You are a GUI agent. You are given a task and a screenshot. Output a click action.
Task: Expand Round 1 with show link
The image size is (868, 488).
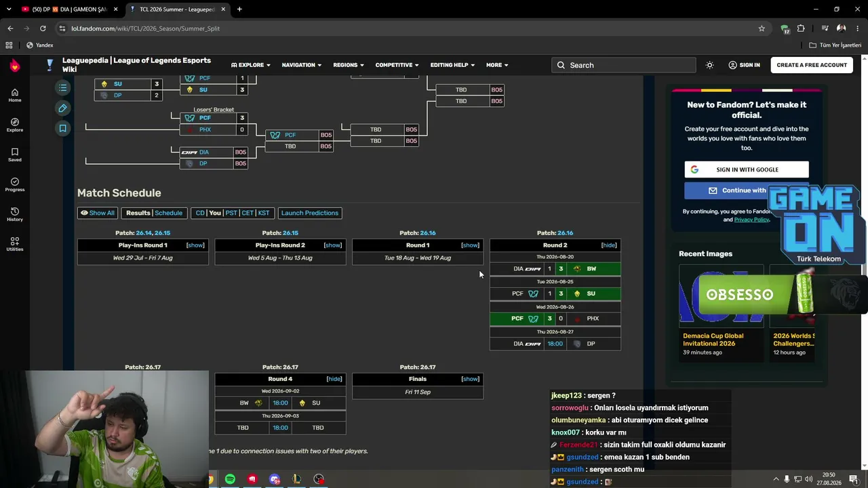[x=470, y=245]
